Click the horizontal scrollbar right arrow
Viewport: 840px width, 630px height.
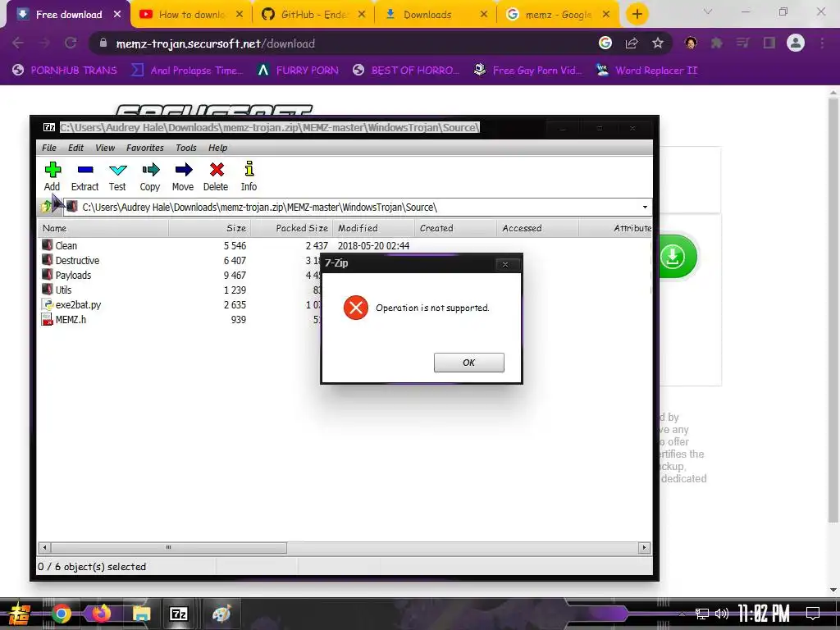[x=645, y=547]
